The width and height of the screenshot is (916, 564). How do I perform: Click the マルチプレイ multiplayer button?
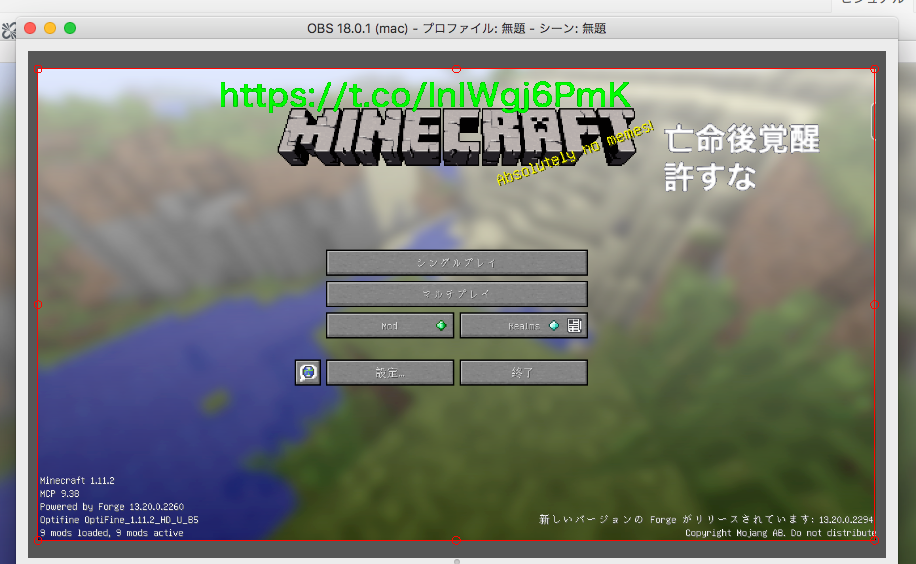click(457, 294)
